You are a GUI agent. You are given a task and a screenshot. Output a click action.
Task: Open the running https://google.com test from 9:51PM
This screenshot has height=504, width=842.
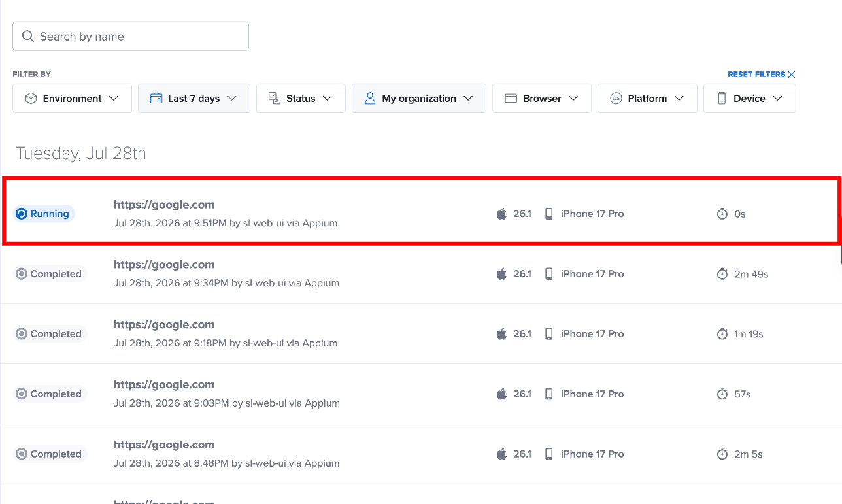pos(164,205)
